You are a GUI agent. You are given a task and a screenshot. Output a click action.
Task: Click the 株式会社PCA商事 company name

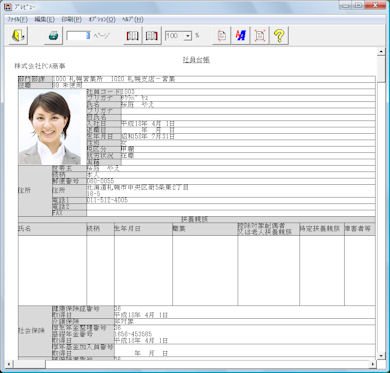40,66
